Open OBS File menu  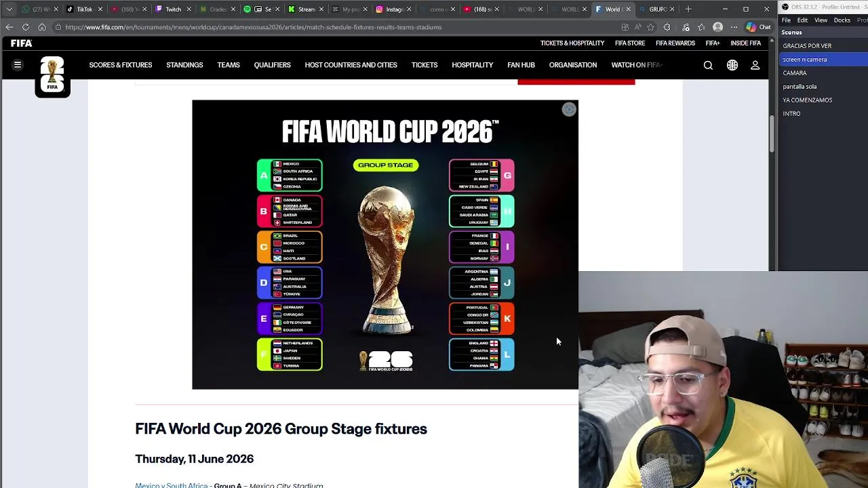click(x=786, y=20)
